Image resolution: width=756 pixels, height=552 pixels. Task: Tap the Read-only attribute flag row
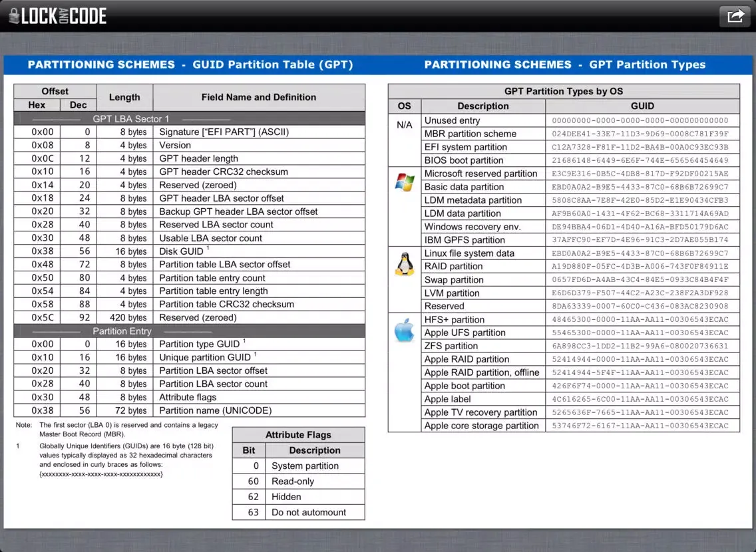pyautogui.click(x=298, y=481)
